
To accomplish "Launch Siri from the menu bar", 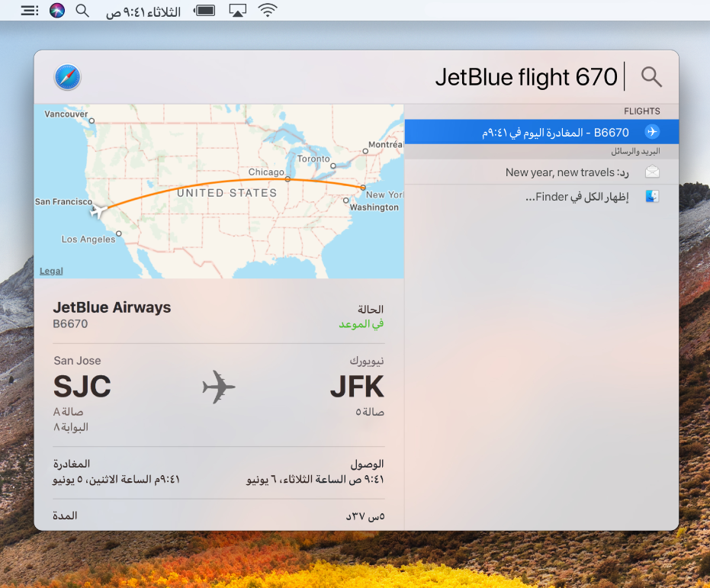I will coord(57,10).
